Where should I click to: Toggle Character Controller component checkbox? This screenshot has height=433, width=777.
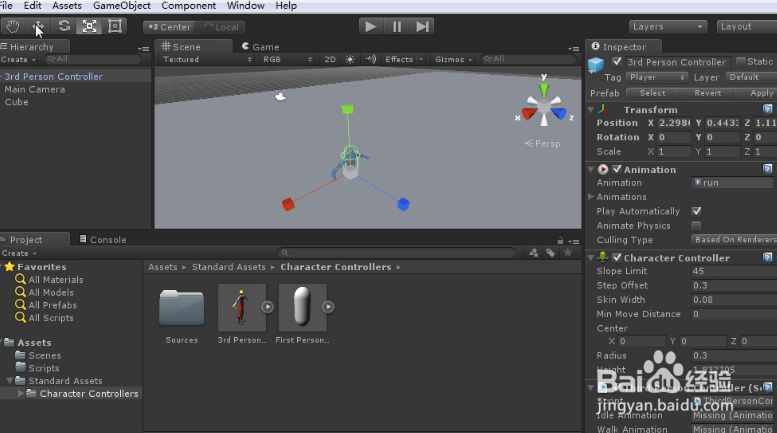[617, 258]
